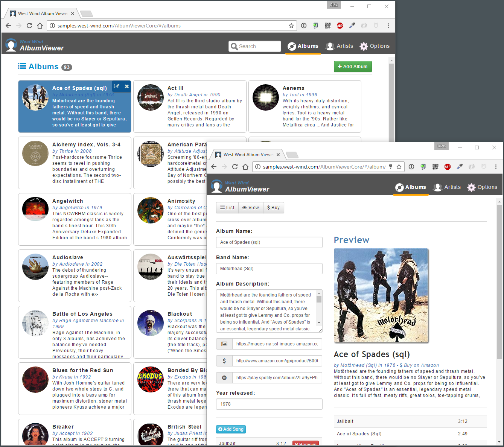Edit the Band Name field
The width and height of the screenshot is (504, 447).
click(x=269, y=269)
